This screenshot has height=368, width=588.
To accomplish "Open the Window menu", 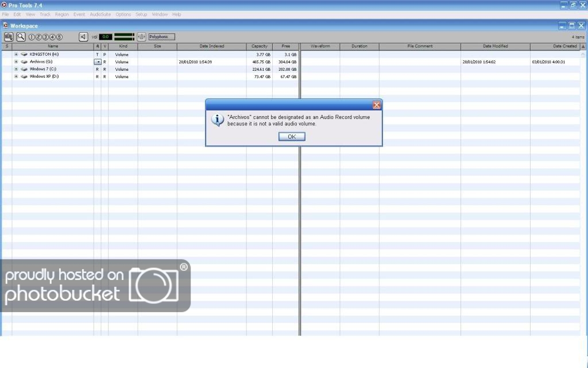I will point(160,14).
